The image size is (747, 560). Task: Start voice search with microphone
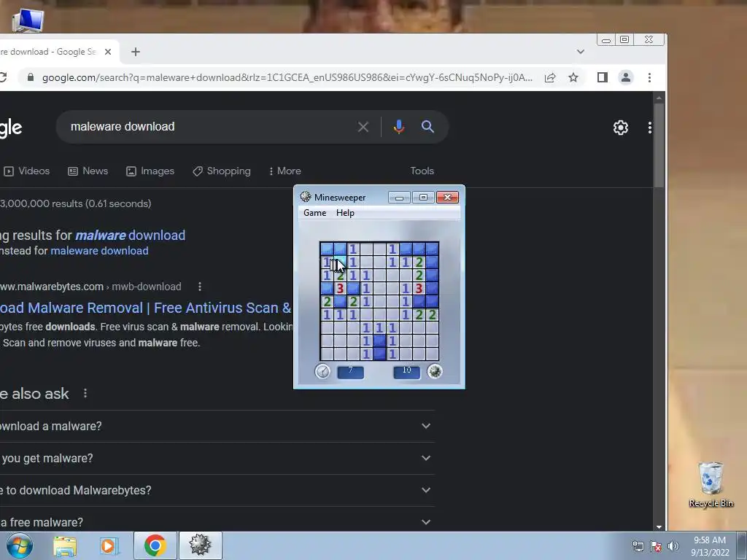tap(399, 127)
